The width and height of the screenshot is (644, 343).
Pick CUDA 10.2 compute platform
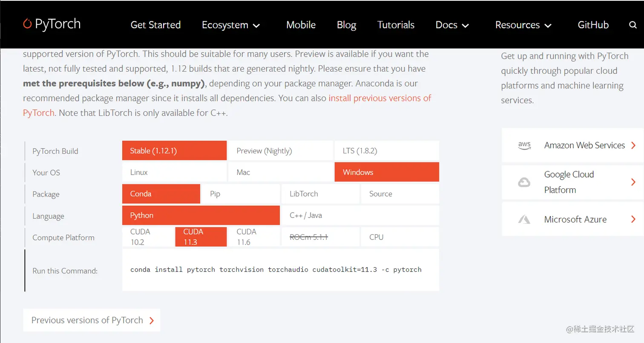pos(148,237)
